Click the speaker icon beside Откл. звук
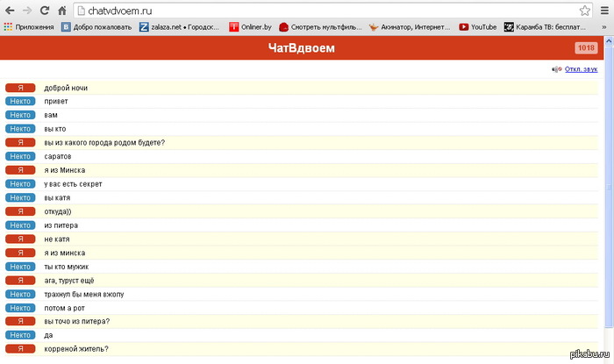 556,68
